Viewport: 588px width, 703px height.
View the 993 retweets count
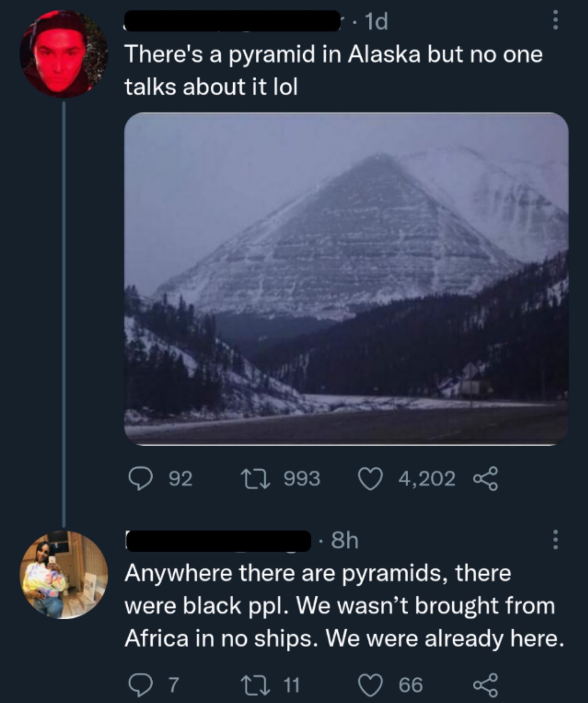[302, 479]
